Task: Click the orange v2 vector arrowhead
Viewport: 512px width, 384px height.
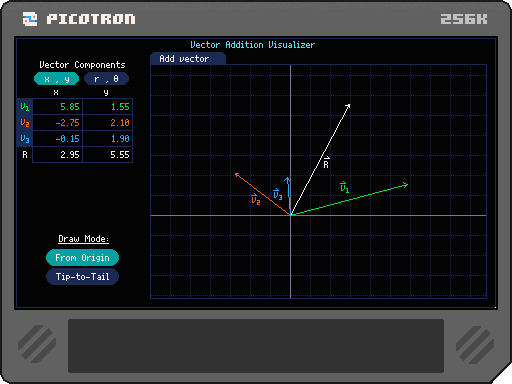Action: [x=237, y=175]
